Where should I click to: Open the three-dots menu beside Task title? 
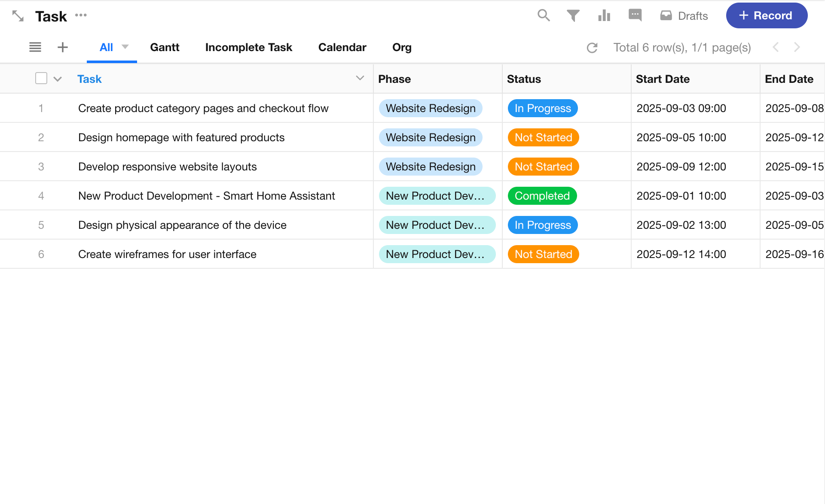[x=81, y=15]
